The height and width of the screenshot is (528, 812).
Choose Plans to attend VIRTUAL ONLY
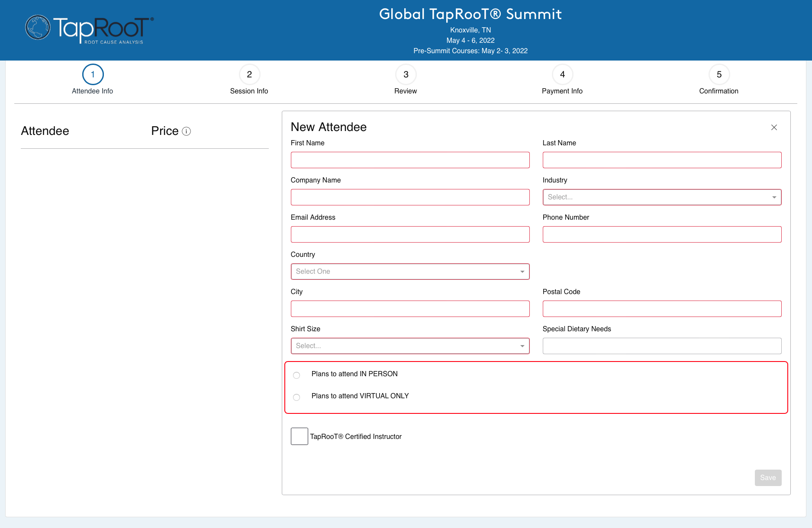coord(296,397)
